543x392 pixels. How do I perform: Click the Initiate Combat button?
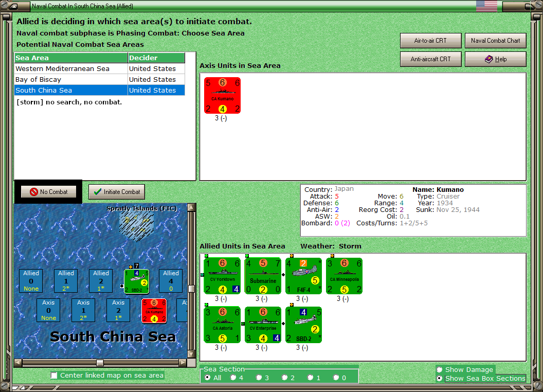(117, 192)
